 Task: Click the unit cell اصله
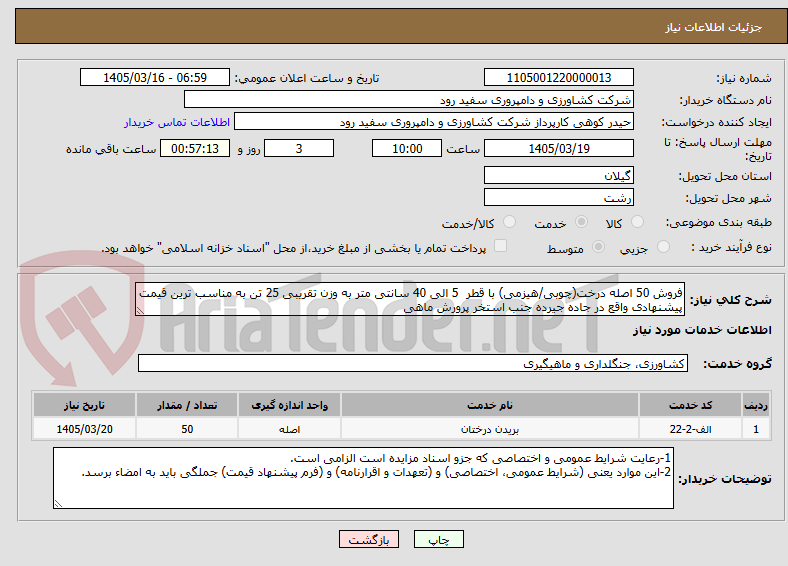(x=289, y=429)
